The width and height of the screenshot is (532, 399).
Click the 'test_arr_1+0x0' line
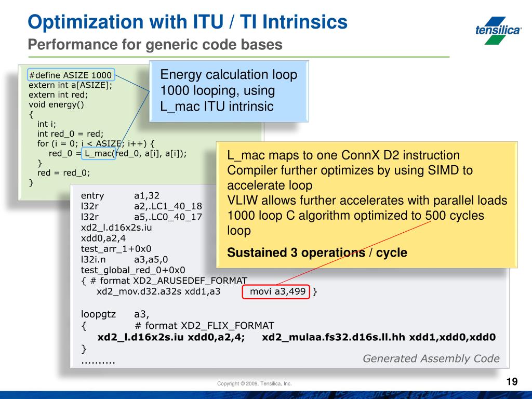coord(116,249)
